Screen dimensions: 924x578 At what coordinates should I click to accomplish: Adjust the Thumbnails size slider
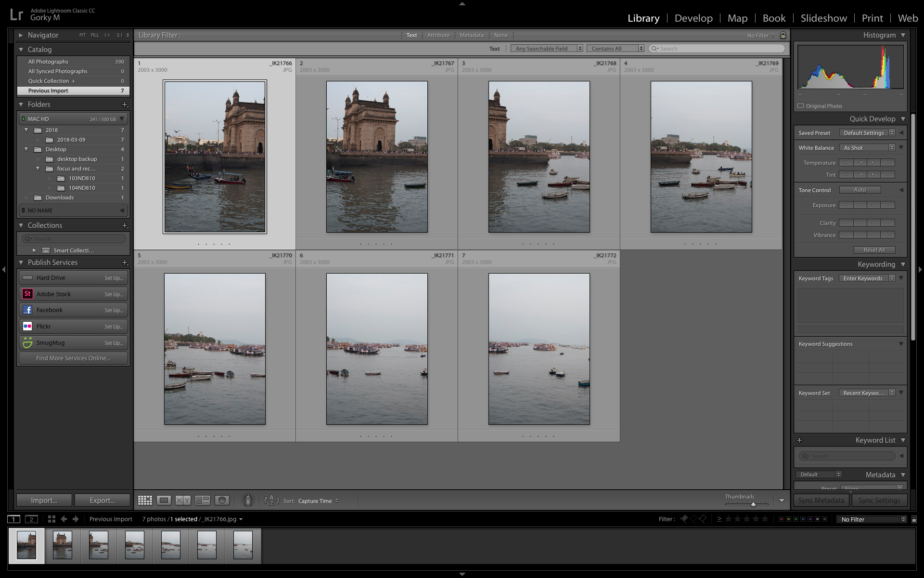(753, 504)
